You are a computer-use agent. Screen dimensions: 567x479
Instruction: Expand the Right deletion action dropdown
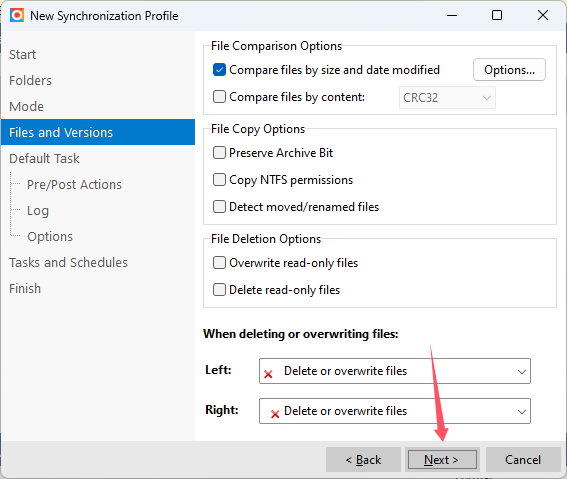tap(395, 411)
